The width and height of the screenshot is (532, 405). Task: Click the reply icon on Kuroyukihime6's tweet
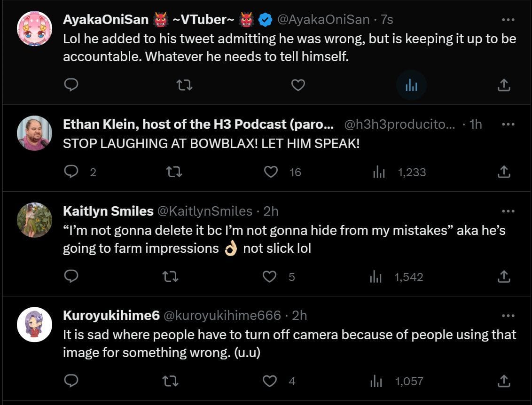tap(71, 381)
